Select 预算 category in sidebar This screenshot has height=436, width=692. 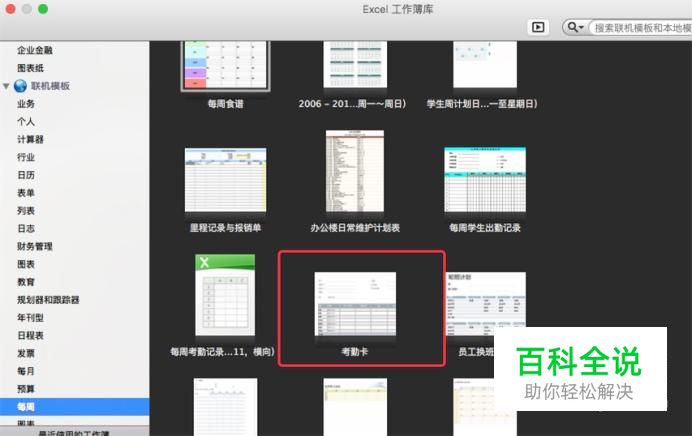point(26,389)
